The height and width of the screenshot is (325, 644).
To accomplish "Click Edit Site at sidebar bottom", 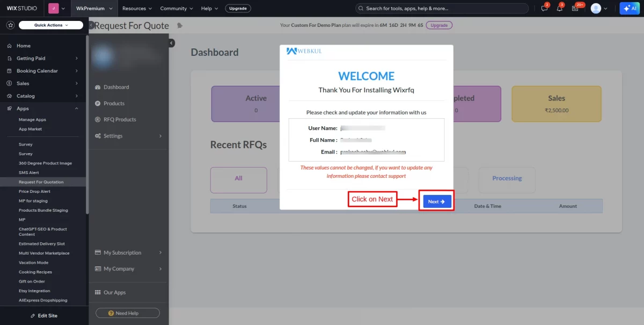I will (x=43, y=315).
